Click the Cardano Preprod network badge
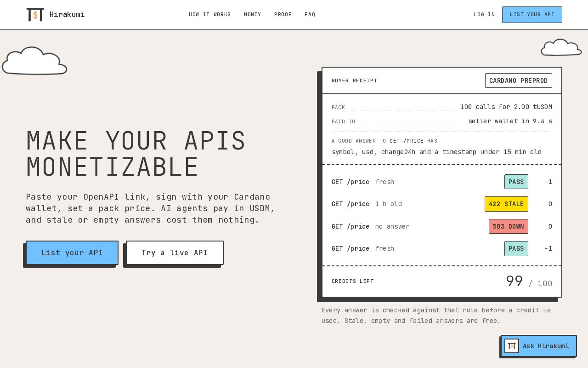 pyautogui.click(x=519, y=80)
